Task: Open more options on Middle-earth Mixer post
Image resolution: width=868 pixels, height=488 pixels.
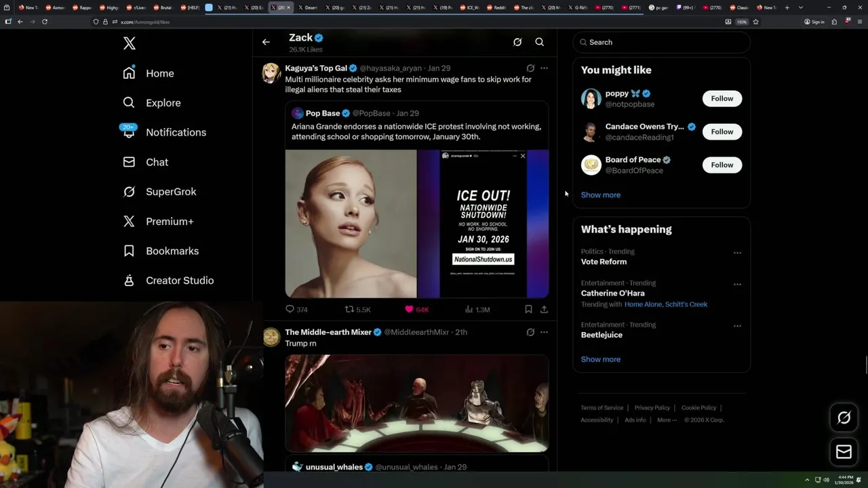Action: (544, 332)
